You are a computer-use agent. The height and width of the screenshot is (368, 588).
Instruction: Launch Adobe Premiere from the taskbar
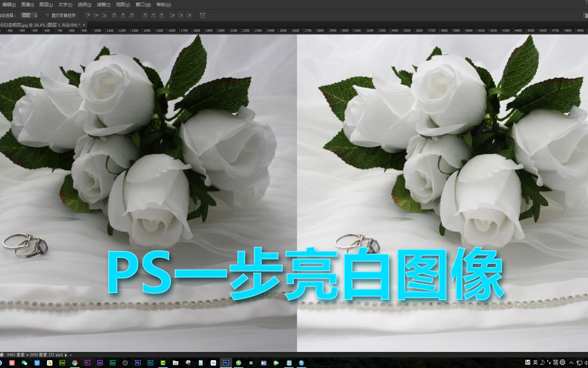pyautogui.click(x=87, y=363)
